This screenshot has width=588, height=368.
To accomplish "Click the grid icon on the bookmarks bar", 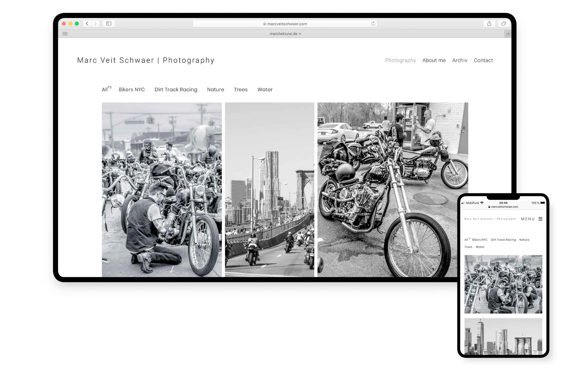I will 65,33.
